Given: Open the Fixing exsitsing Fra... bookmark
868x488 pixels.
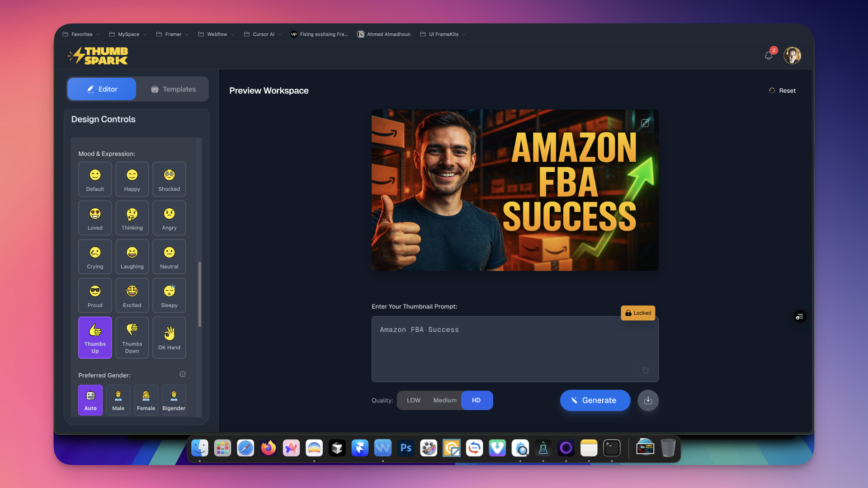Looking at the screenshot, I should point(320,34).
